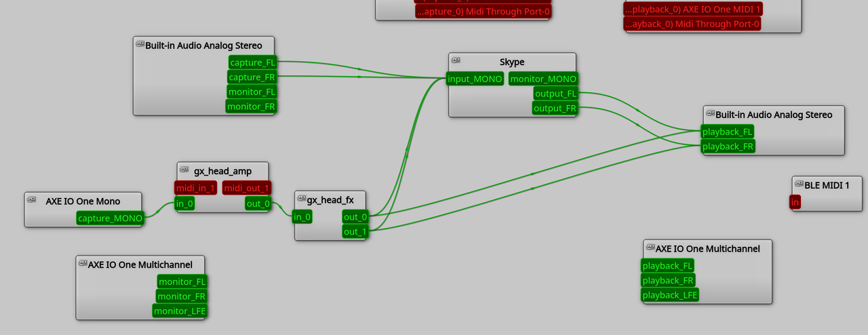Screen dimensions: 868x335
Task: Select the AXE IO One MIDI 1 playback port
Action: 694,9
